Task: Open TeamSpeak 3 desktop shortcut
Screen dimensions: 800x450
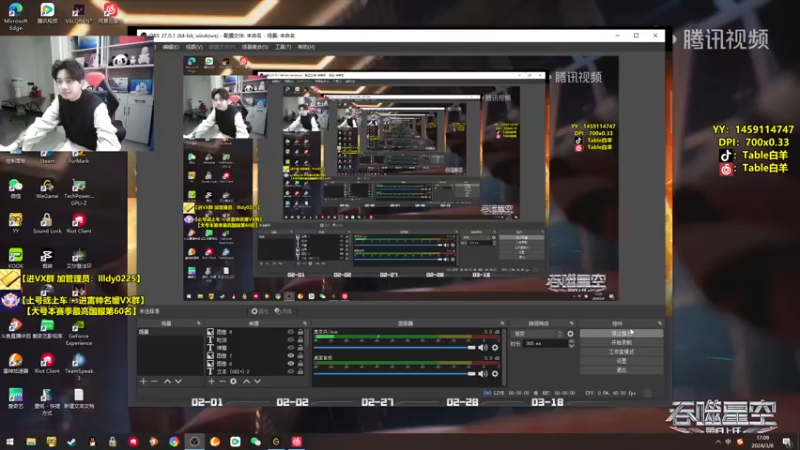Action: pos(79,367)
